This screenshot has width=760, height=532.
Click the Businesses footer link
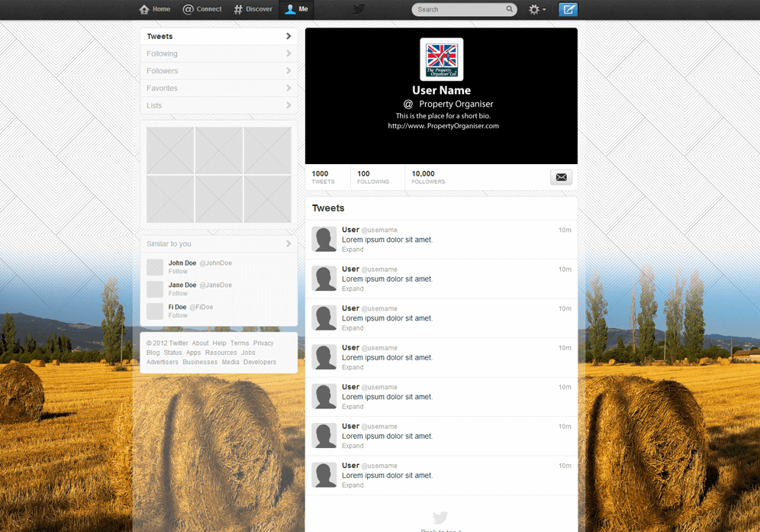pyautogui.click(x=200, y=362)
